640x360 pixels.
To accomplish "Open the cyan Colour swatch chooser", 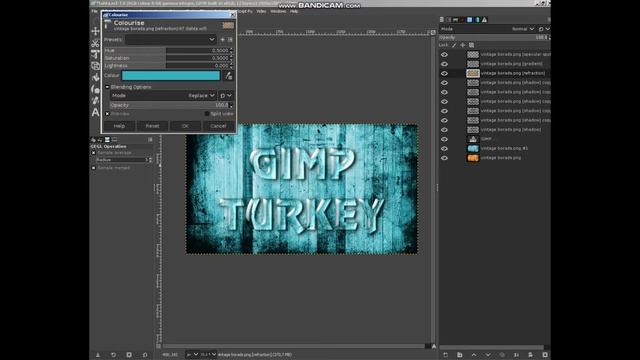I will click(171, 76).
